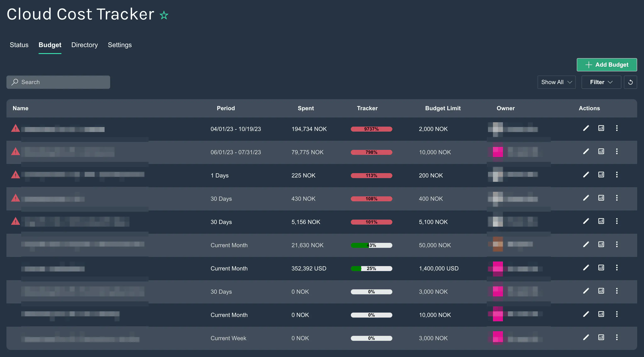Click the favorite star next to Cloud Cost Tracker
The height and width of the screenshot is (357, 644).
164,15
